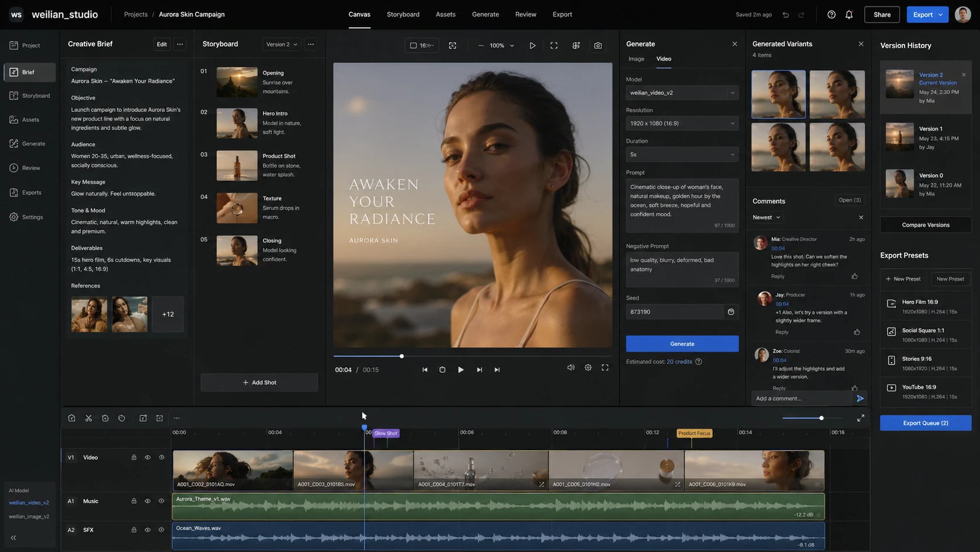Toggle visibility of the A1 Music track
This screenshot has height=552, width=980.
(x=148, y=501)
